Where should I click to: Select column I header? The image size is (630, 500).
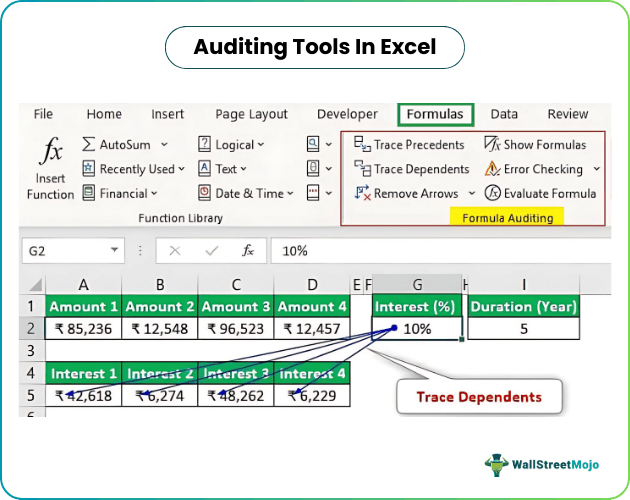(524, 285)
